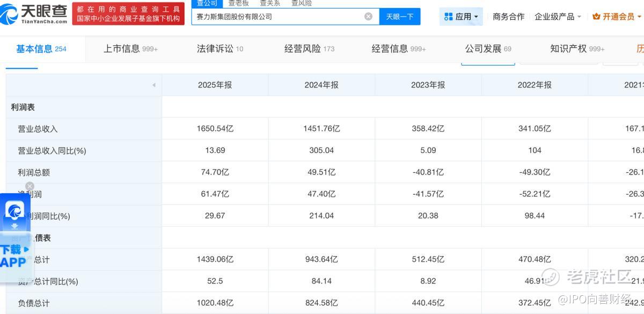Switch to the 法律诉讼 tab
Image resolution: width=644 pixels, height=314 pixels.
click(220, 49)
